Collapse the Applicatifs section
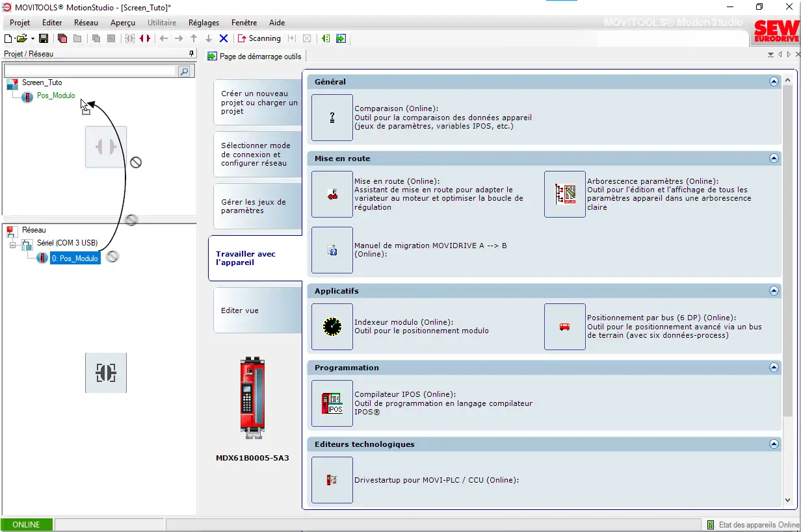This screenshot has width=801, height=532. tap(774, 291)
